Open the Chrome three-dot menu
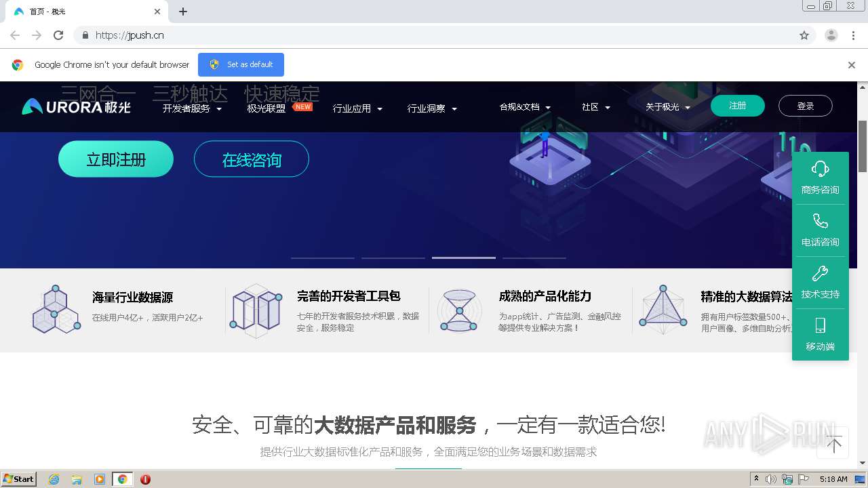 click(x=853, y=35)
